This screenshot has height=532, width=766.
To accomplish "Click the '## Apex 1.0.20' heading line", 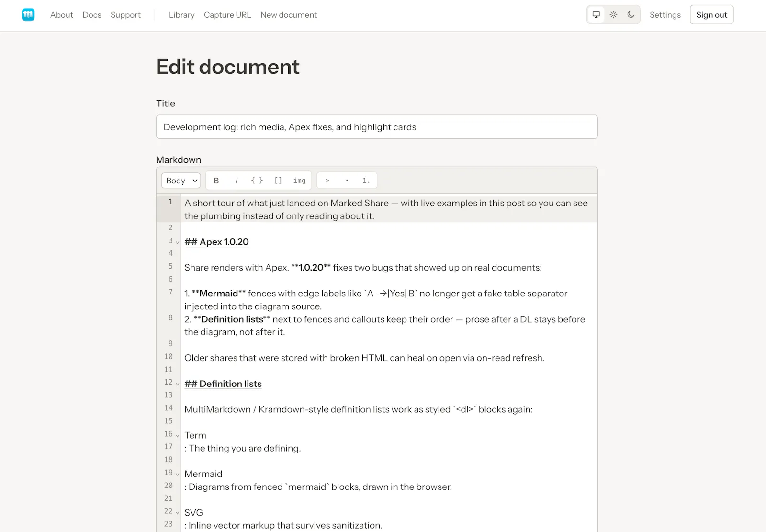I will (216, 242).
